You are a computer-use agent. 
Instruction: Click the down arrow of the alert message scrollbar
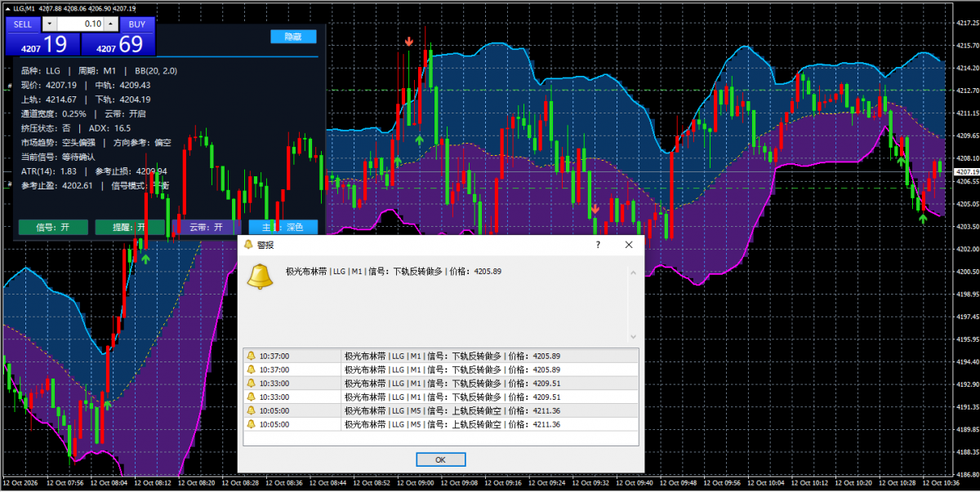click(632, 336)
